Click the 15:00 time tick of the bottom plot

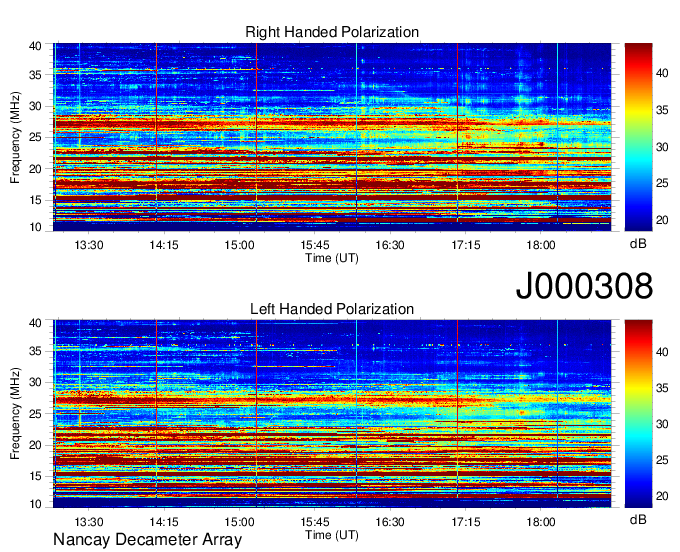[x=239, y=522]
